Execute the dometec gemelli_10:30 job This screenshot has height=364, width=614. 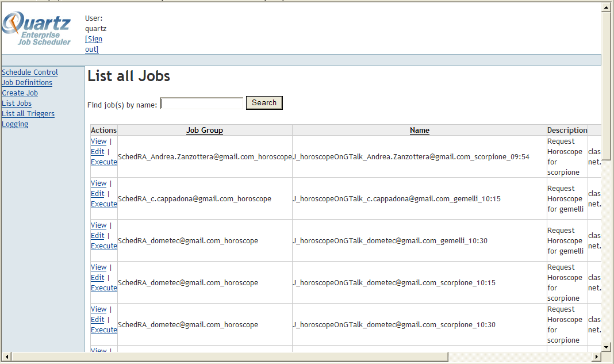pyautogui.click(x=103, y=246)
